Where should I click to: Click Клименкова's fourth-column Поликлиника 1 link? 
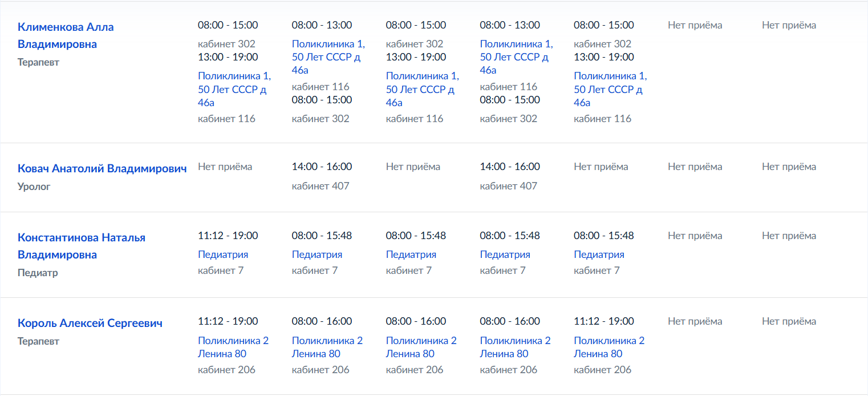(517, 56)
